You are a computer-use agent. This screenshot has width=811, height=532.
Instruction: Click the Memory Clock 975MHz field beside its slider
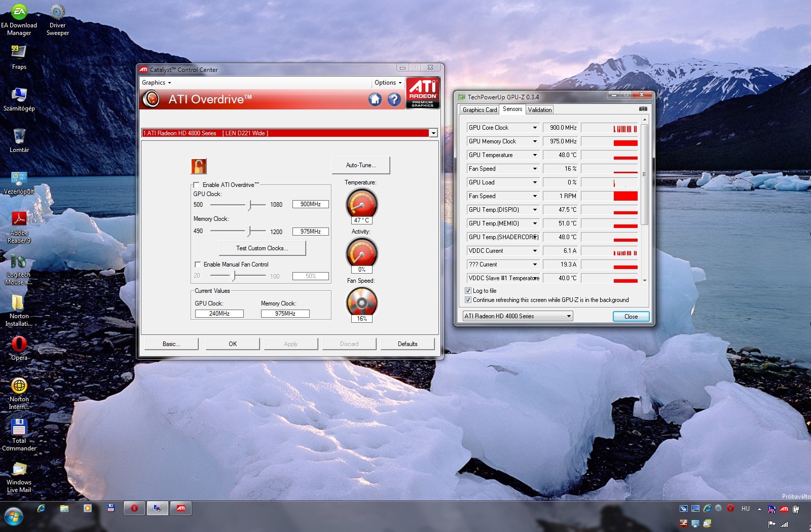pos(311,232)
